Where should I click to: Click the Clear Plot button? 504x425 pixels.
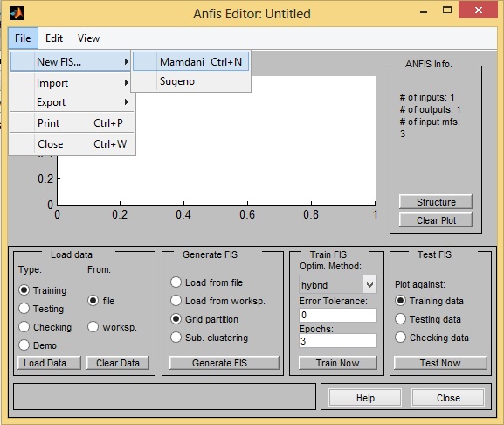[x=436, y=220]
